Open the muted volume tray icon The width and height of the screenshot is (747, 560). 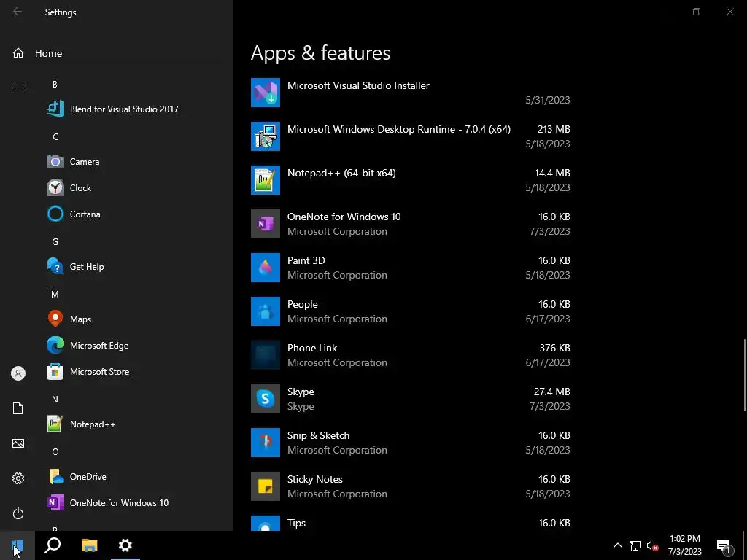(x=652, y=545)
